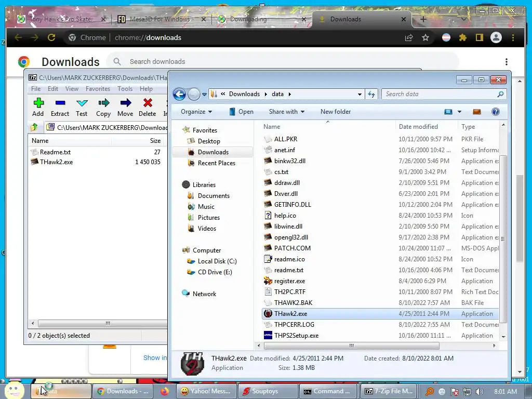The height and width of the screenshot is (399, 532).
Task: Open the Downloads page more actions menu
Action: click(x=506, y=62)
